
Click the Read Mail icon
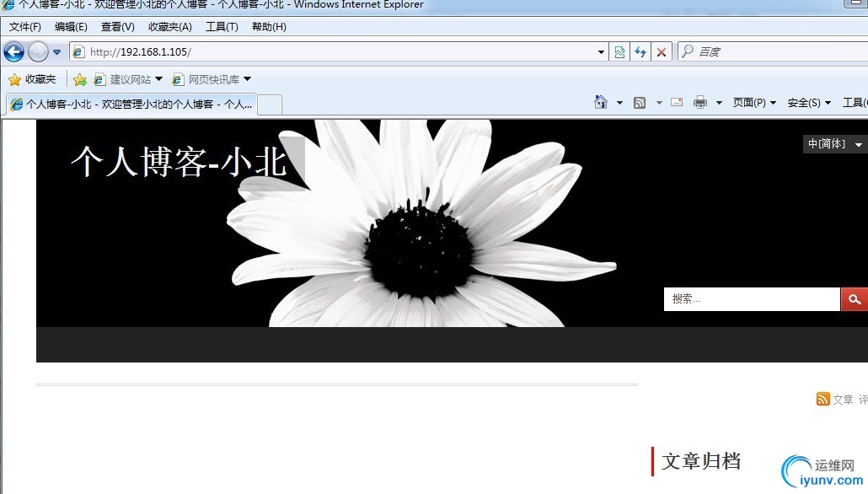point(677,102)
